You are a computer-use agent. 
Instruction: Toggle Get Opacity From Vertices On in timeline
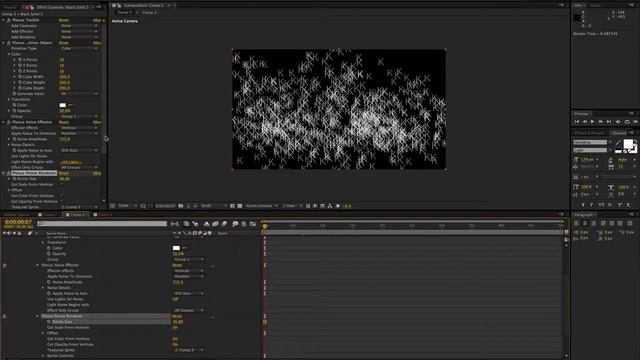(175, 344)
